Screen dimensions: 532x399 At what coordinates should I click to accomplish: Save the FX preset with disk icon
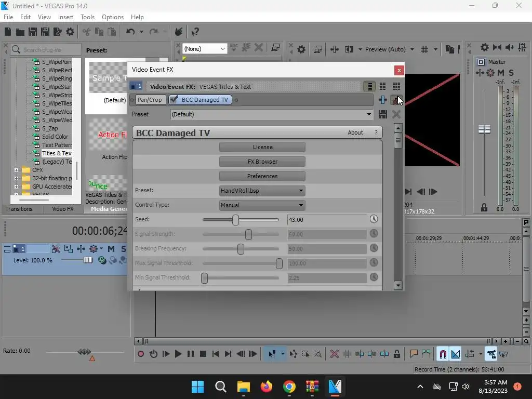pos(383,114)
